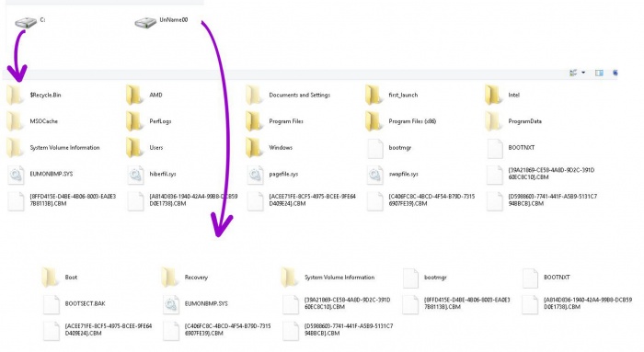This screenshot has width=644, height=352.
Task: Open the Recovery folder
Action: [185, 278]
